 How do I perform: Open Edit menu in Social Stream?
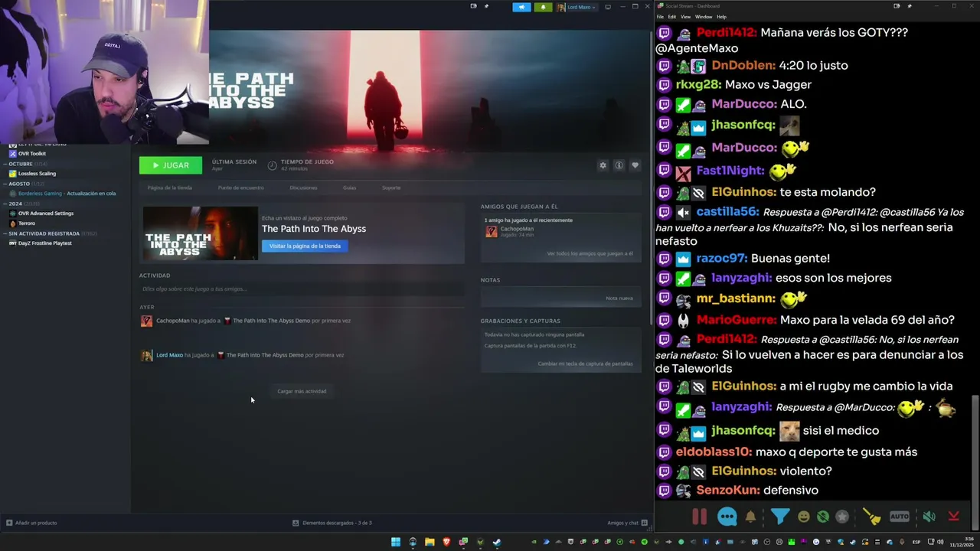(671, 17)
